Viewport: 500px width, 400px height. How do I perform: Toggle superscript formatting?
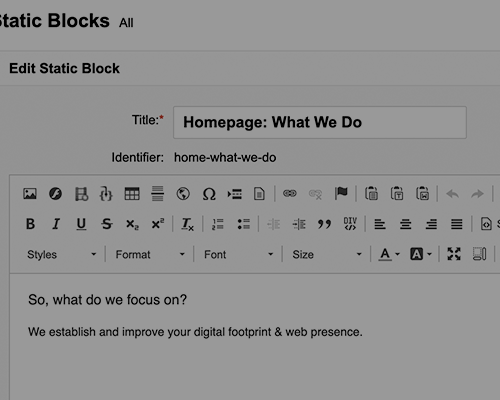pos(158,224)
